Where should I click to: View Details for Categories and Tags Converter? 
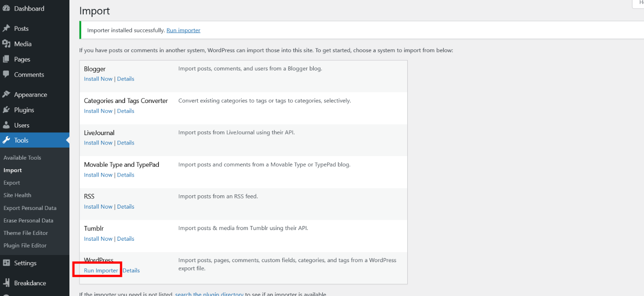coord(126,111)
